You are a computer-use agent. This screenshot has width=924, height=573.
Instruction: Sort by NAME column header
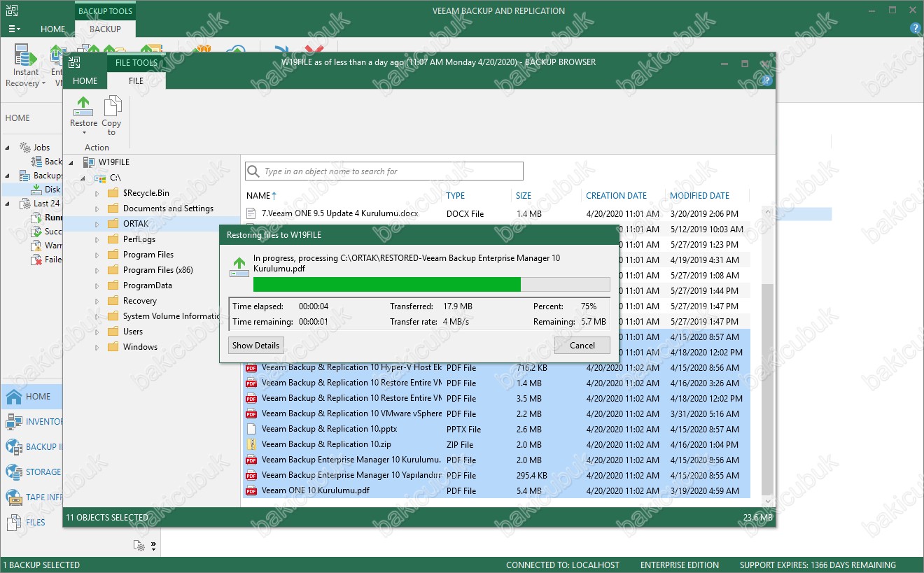262,196
